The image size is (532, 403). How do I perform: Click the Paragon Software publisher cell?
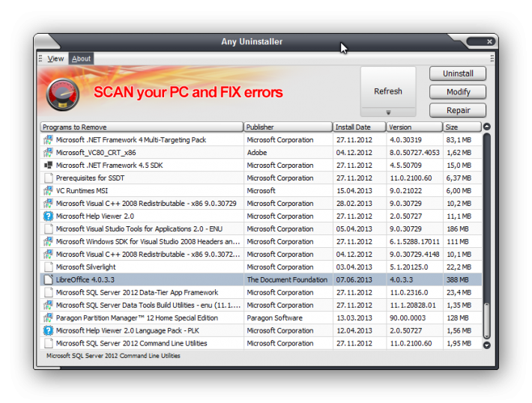coord(274,318)
